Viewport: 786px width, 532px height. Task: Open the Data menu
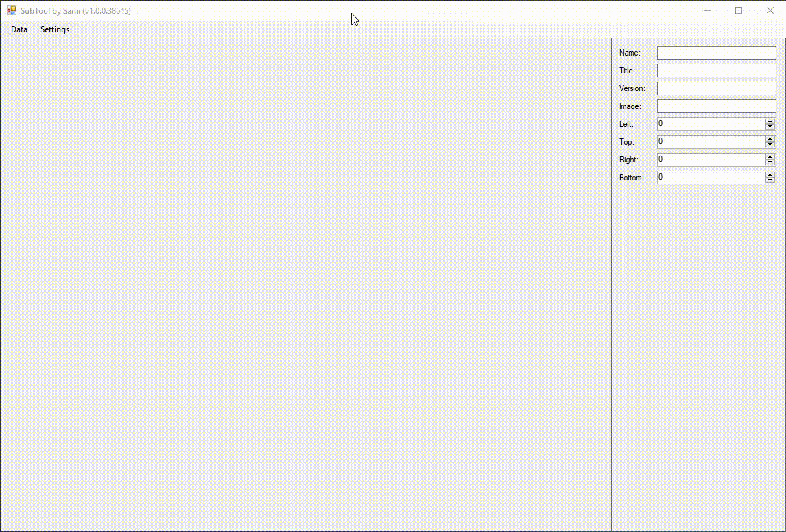point(19,29)
